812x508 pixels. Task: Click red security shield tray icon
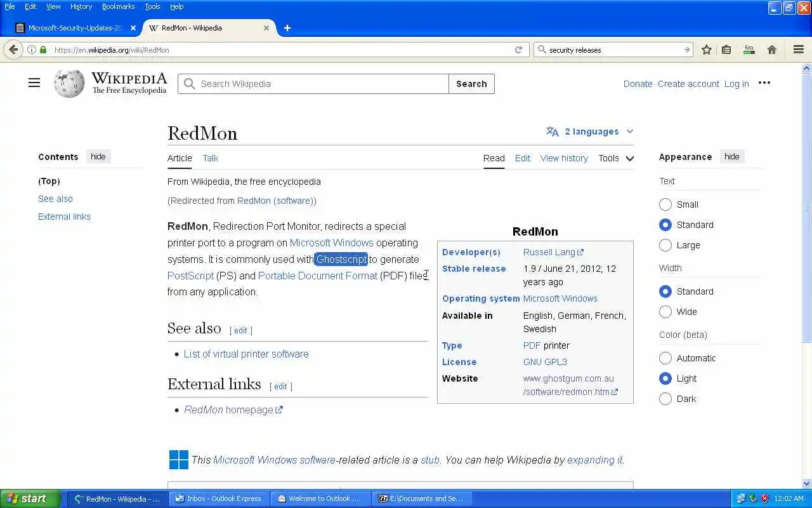click(x=764, y=498)
